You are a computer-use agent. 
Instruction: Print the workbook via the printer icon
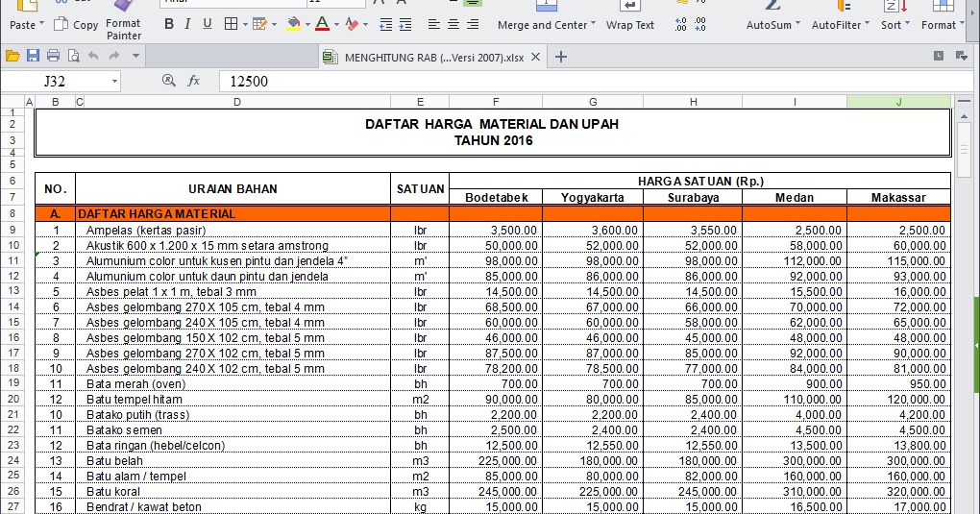click(53, 56)
